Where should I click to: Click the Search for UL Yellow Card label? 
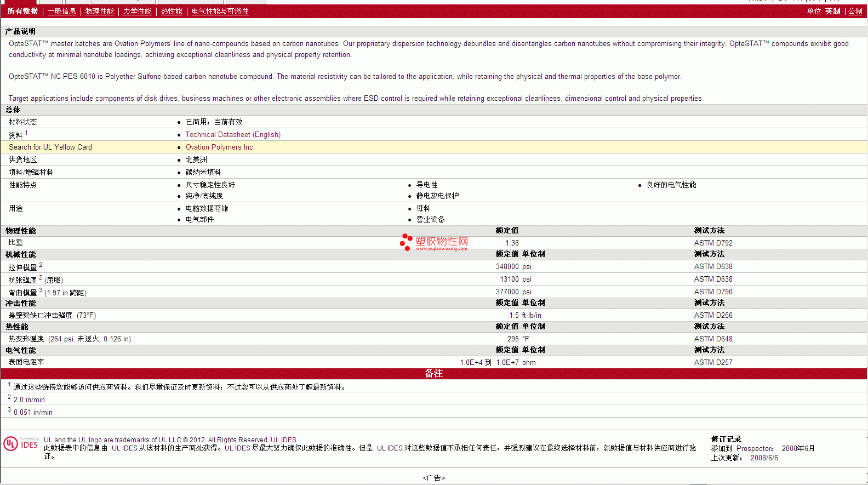[50, 147]
